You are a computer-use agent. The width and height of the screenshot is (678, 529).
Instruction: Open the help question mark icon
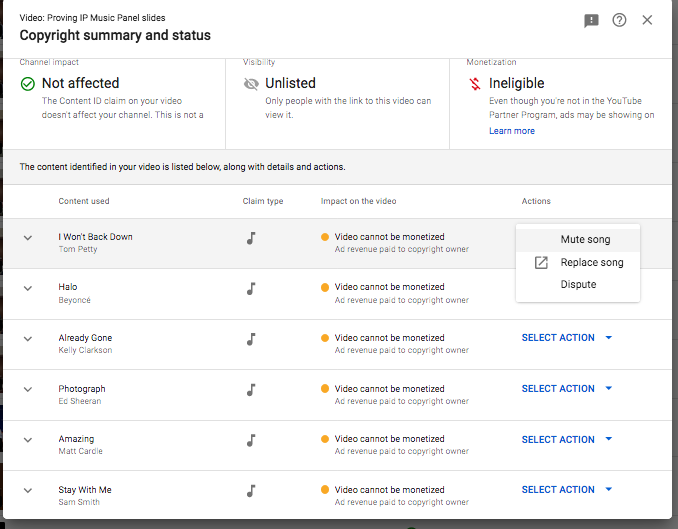(619, 21)
